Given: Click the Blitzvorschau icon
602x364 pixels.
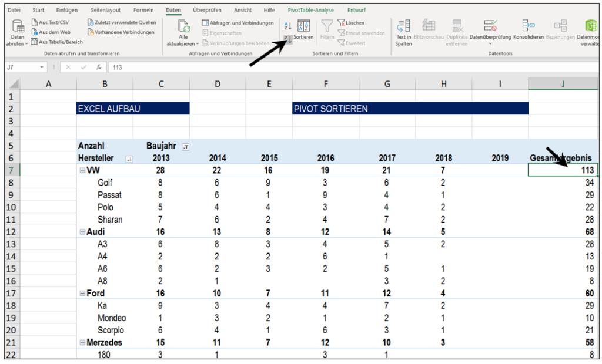Looking at the screenshot, I should click(429, 26).
